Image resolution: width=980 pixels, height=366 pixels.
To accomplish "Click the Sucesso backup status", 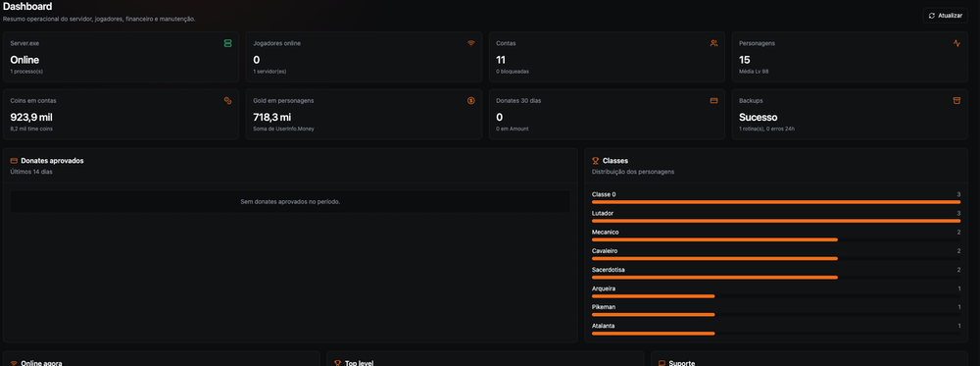I will tap(759, 117).
